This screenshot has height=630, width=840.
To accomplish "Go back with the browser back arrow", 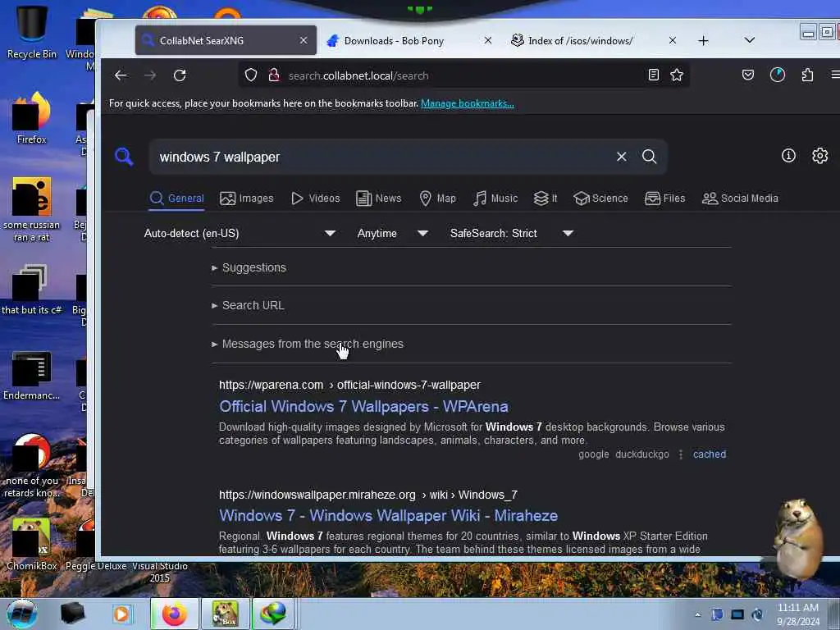I will 121,75.
